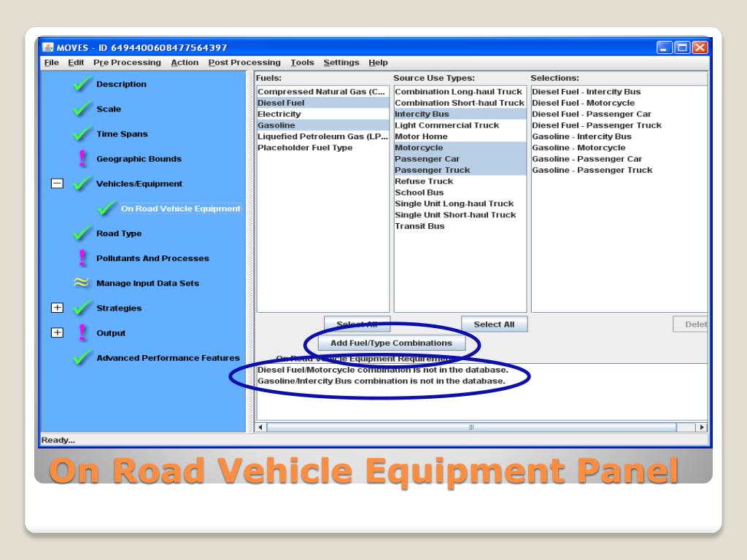Click the green checkmark beside Time Spans
Screen dimensions: 747x560
[82, 134]
